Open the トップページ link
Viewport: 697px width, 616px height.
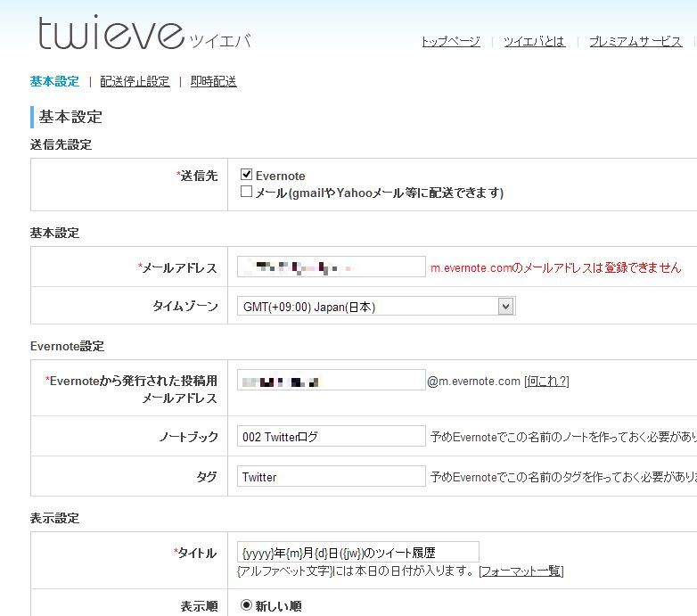tap(451, 41)
